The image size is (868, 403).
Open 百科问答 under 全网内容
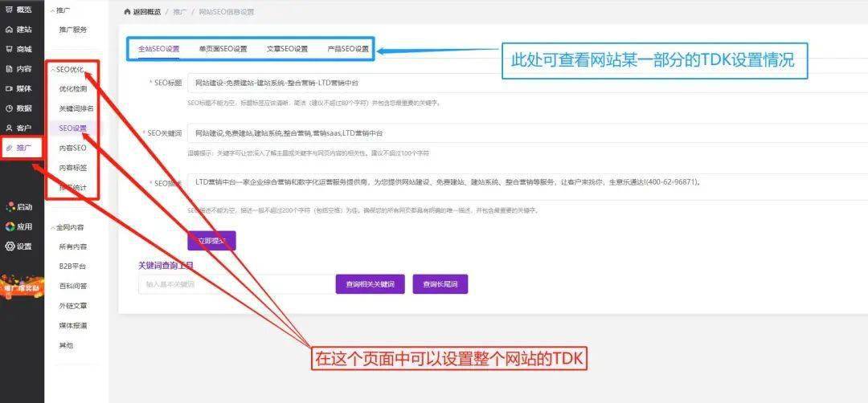pyautogui.click(x=73, y=287)
